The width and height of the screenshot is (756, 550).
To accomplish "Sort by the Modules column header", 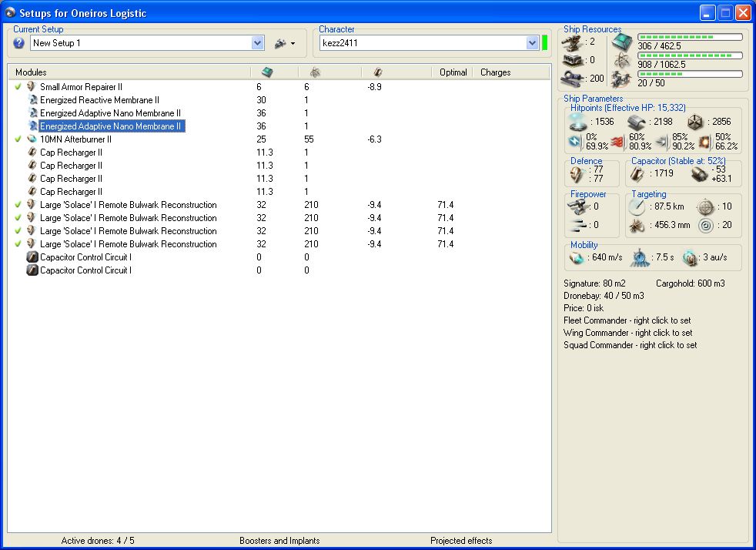I will [129, 72].
